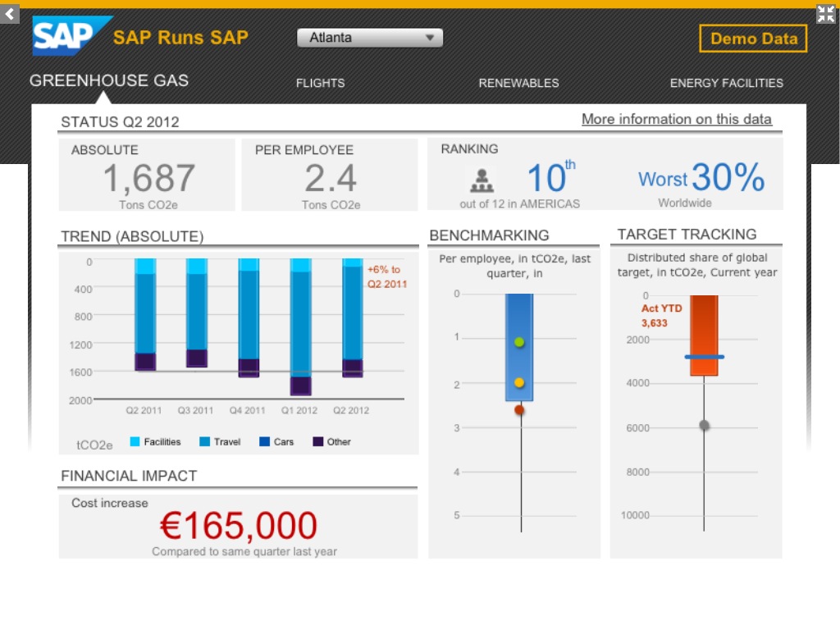Switch to the Greenhouse Gas tab
This screenshot has width=840, height=630.
(109, 80)
